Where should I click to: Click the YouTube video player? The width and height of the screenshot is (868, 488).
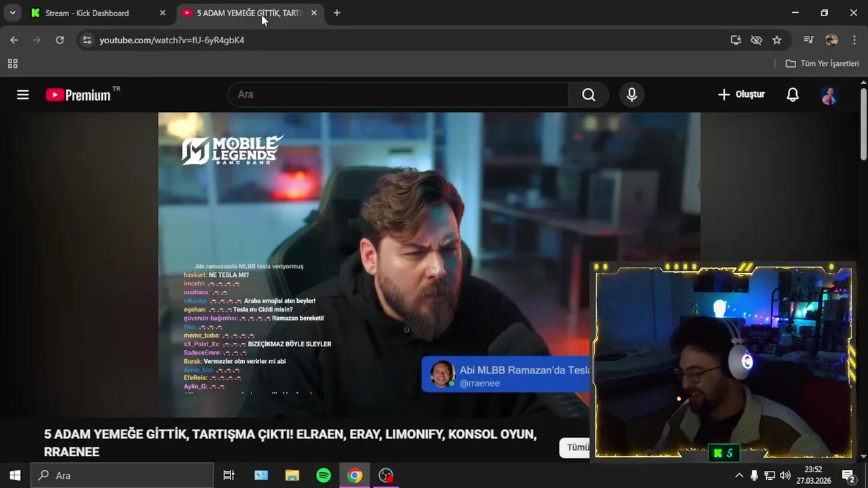click(429, 264)
